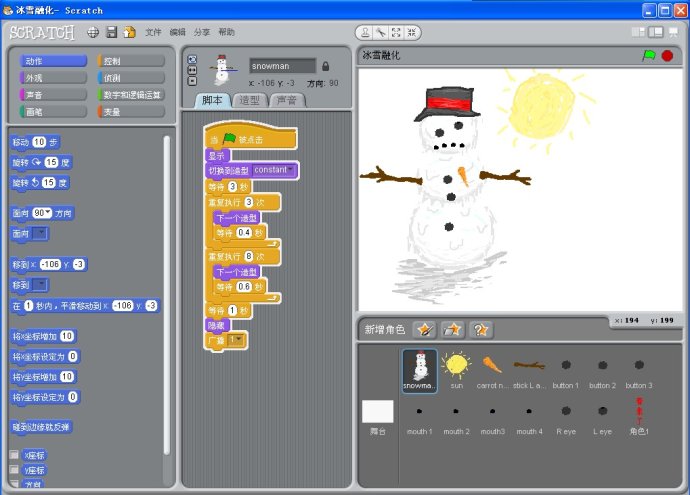Click the 移动 10 步 block

35,142
